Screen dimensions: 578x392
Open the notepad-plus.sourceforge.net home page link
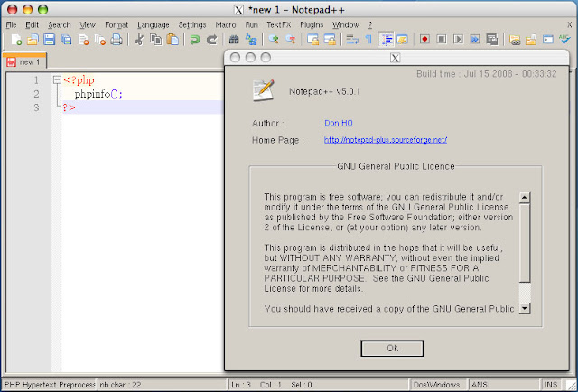(386, 140)
